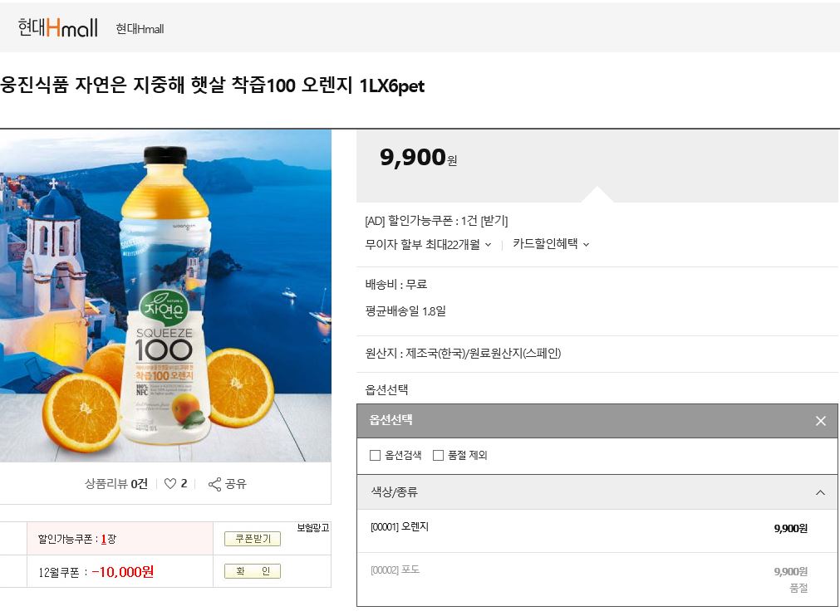Screen dimensions: 840x616
Task: Click the 현대Hmall text link
Action: (x=140, y=29)
